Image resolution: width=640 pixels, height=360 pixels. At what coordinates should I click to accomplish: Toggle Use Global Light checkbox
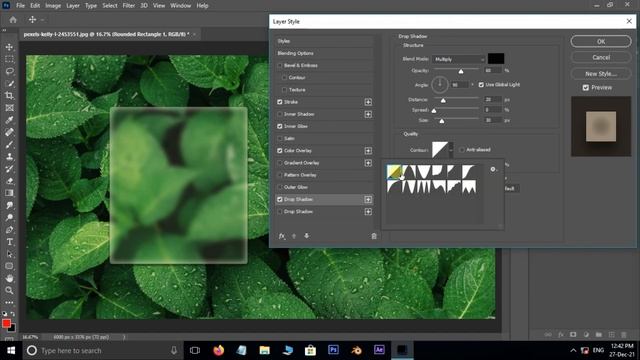click(x=481, y=84)
